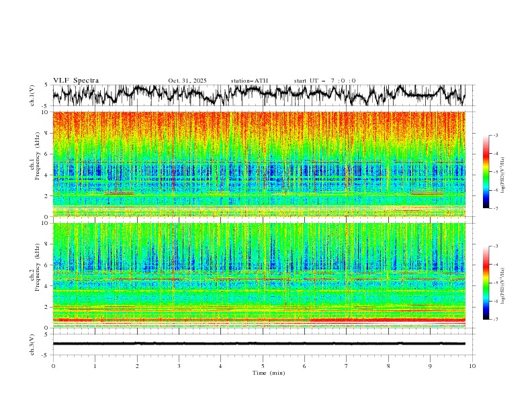The image size is (532, 411).
Task: Click the log(PSD) label of ch.1 colorbar
Action: click(502, 175)
